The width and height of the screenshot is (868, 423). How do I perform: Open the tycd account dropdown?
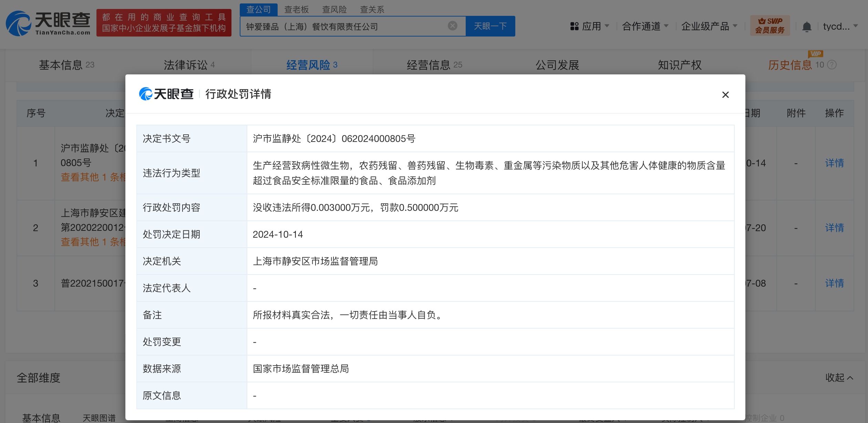point(840,26)
